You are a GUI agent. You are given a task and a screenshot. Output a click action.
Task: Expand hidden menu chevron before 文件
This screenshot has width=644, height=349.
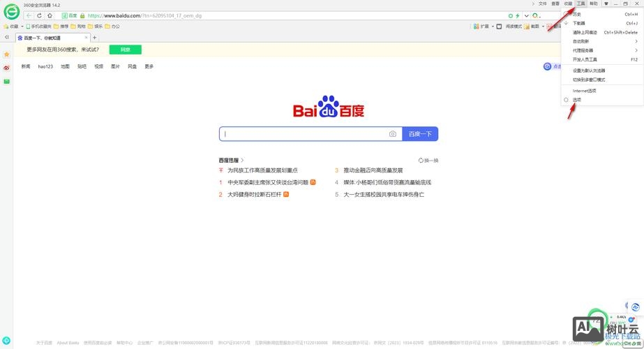[533, 3]
